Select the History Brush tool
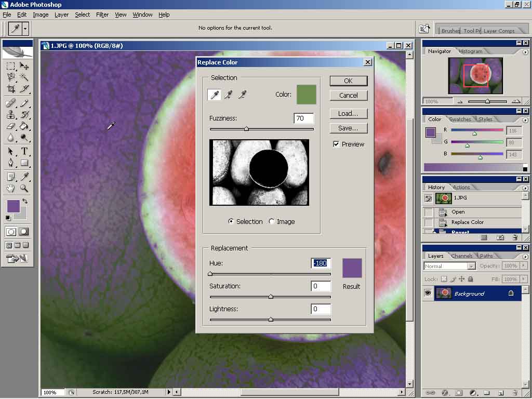 (24, 114)
